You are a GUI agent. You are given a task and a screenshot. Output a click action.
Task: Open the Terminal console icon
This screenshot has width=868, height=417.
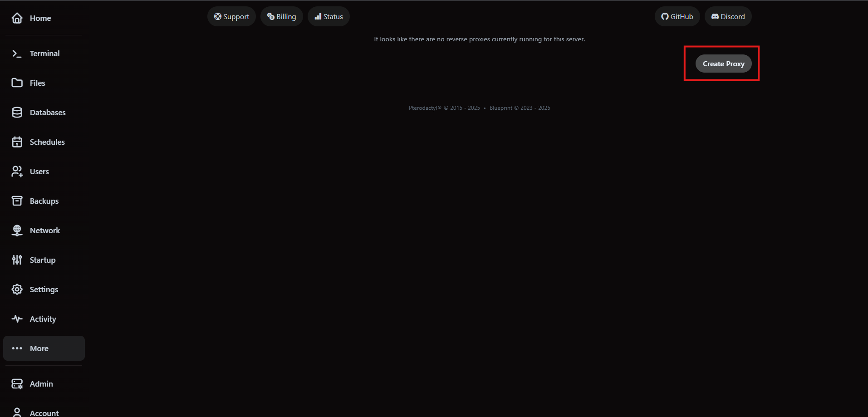click(17, 53)
